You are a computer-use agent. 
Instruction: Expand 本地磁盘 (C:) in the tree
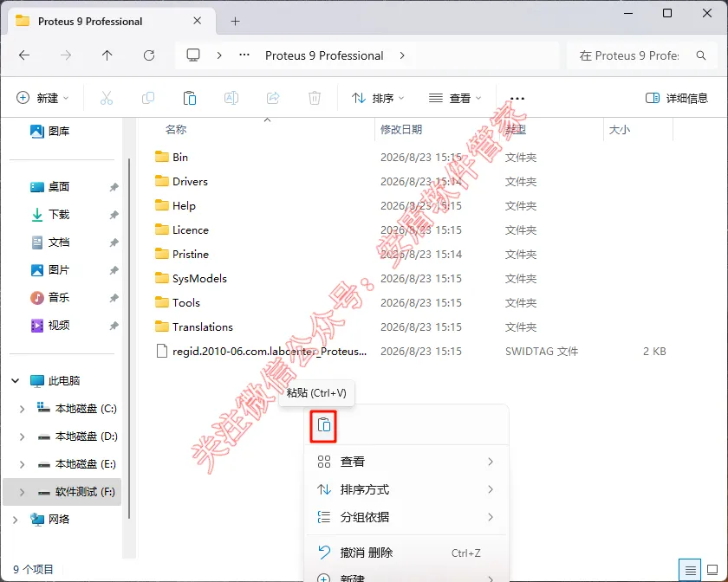22,409
